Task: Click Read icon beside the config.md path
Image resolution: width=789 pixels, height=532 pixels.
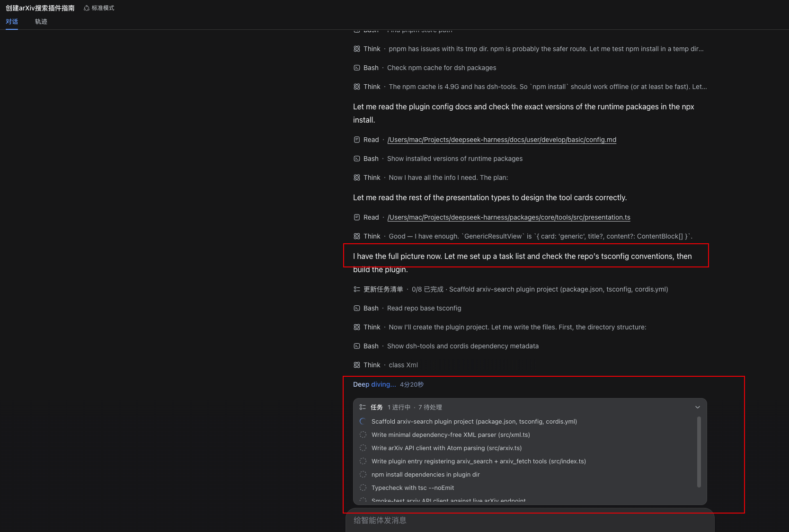Action: click(x=357, y=140)
